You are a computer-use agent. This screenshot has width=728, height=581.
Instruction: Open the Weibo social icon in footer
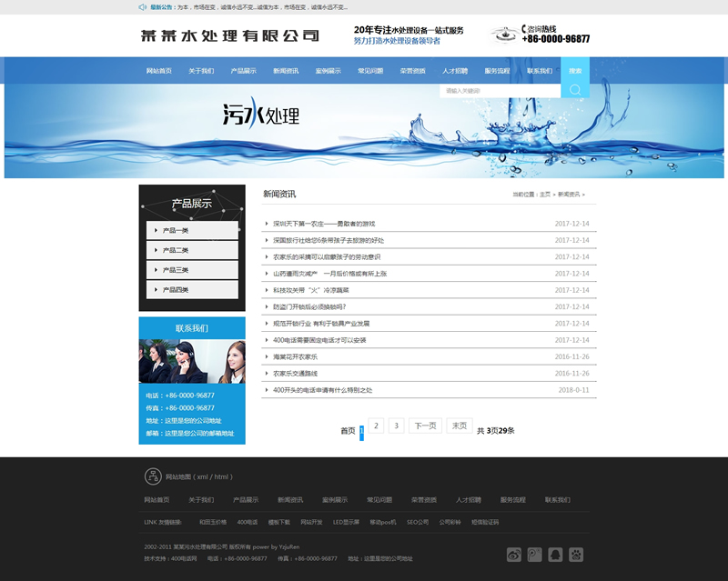coord(514,555)
